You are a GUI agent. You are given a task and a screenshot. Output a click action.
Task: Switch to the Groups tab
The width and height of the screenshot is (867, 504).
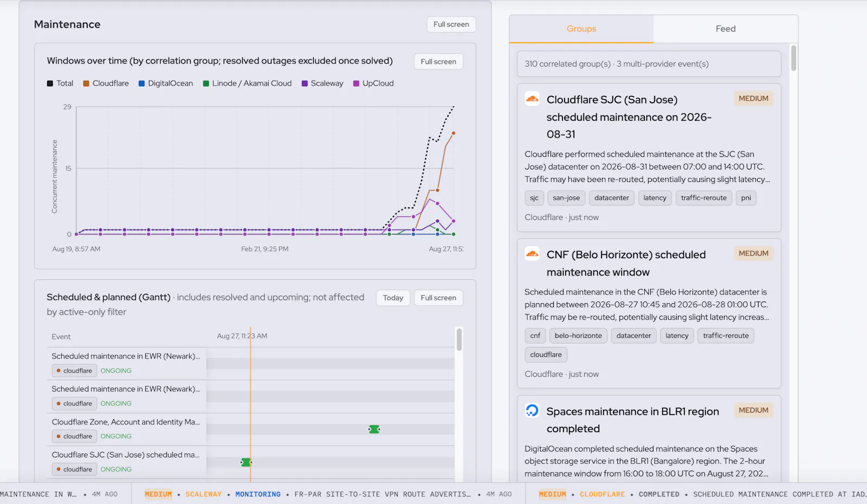point(581,29)
